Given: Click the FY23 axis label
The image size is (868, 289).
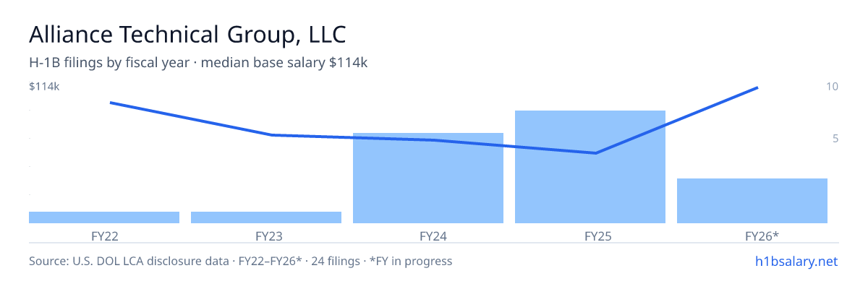Looking at the screenshot, I should point(268,236).
